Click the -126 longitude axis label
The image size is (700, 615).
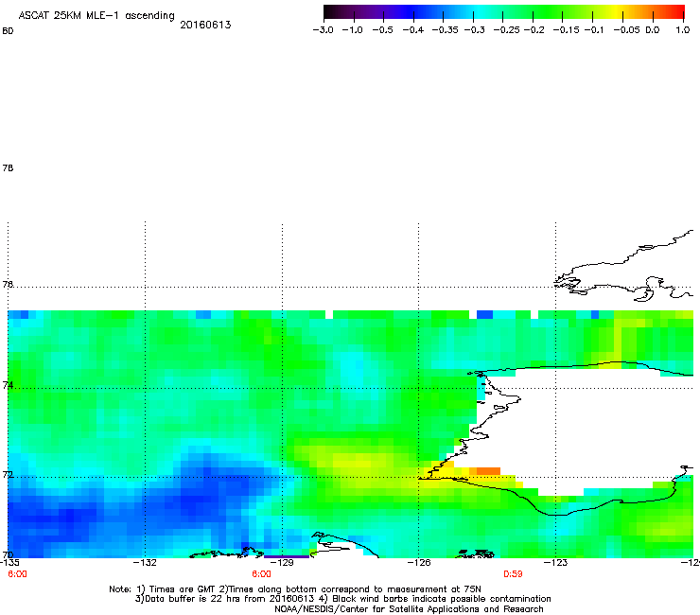[419, 563]
